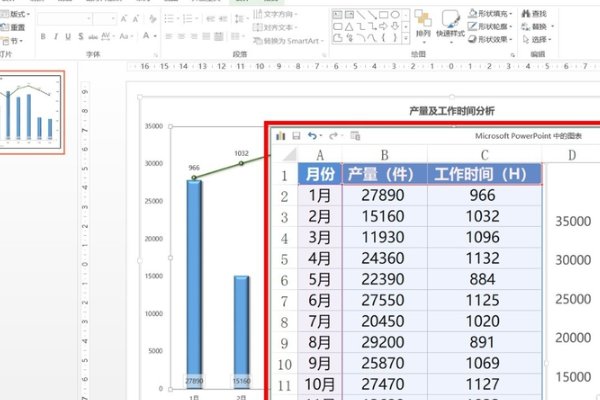Viewport: 600px width, 400px height.
Task: Click increase indent level icon
Action: [223, 18]
